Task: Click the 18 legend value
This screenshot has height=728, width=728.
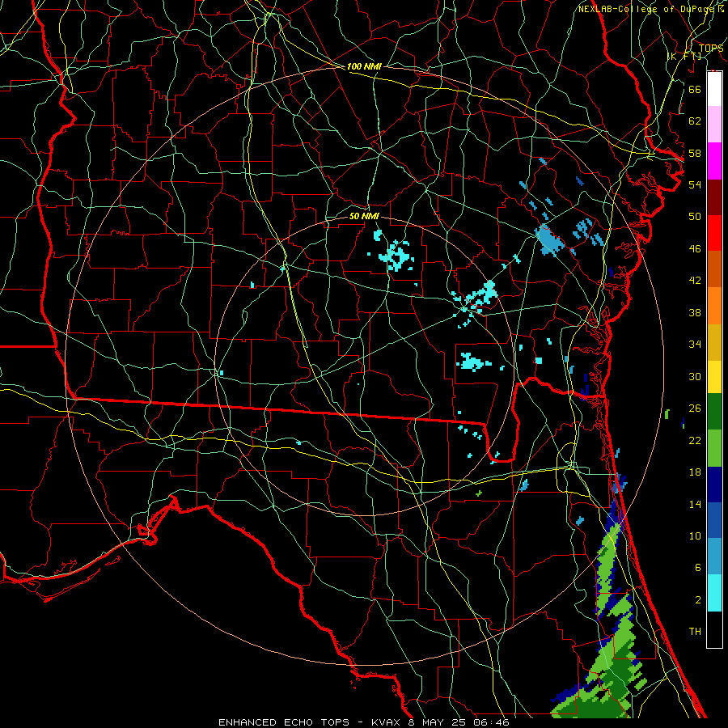Action: coord(695,472)
